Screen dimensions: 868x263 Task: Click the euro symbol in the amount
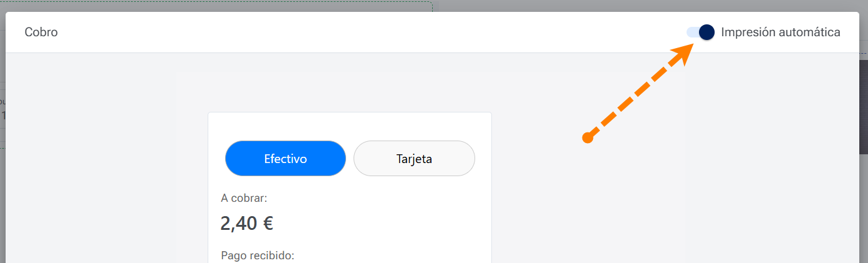tap(268, 223)
